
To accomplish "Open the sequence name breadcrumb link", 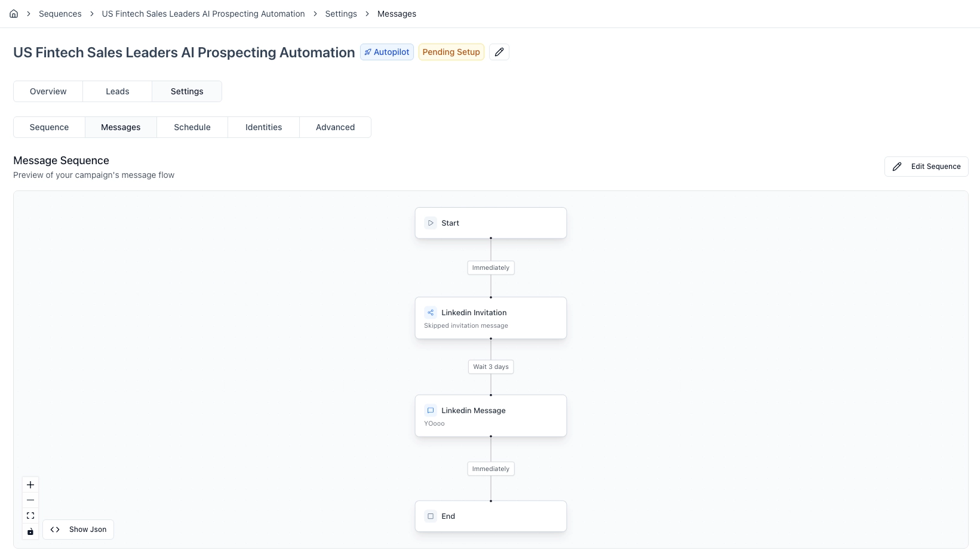I will (x=204, y=14).
